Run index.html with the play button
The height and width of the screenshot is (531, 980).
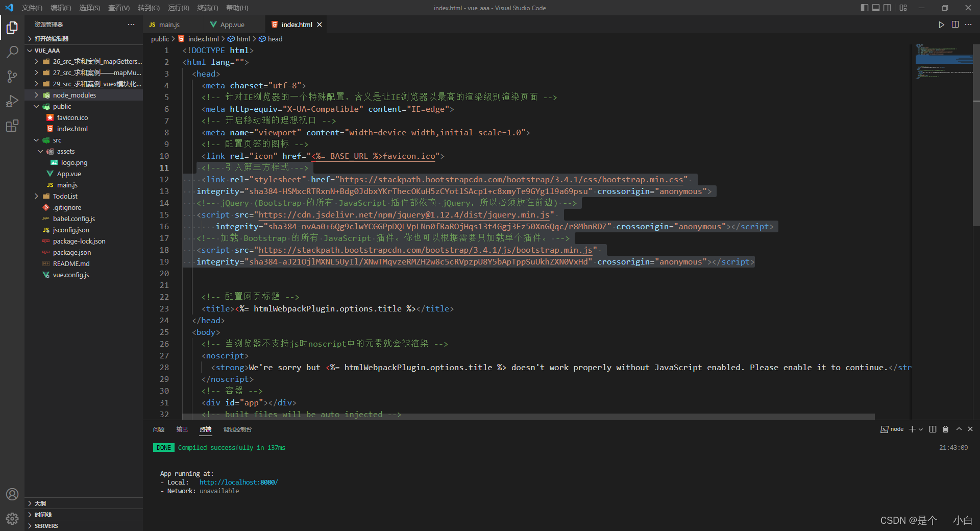941,25
